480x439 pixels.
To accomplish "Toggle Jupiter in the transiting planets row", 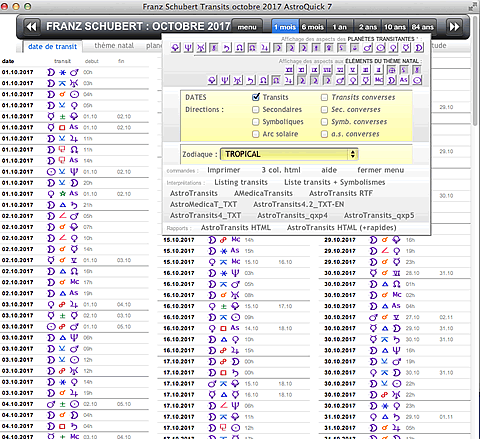I will point(265,48).
